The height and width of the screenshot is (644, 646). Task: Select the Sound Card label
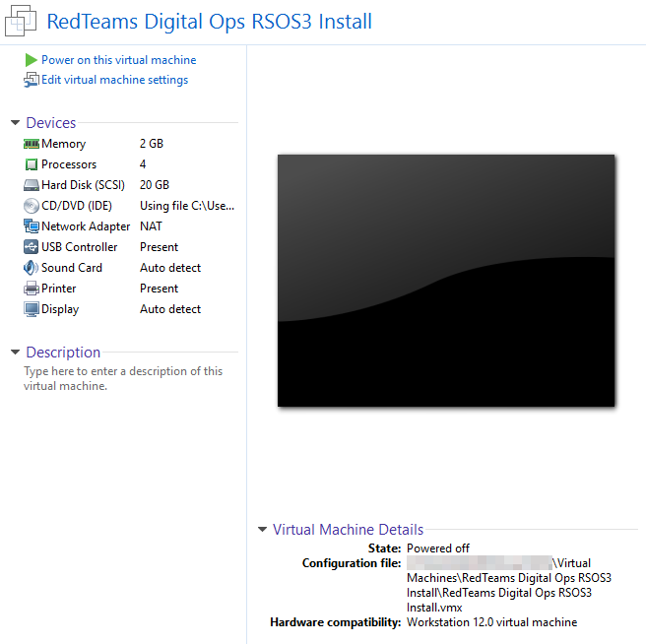[72, 268]
